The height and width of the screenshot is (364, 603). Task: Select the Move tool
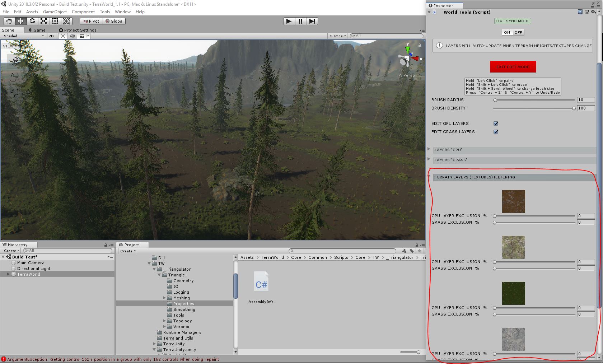20,21
